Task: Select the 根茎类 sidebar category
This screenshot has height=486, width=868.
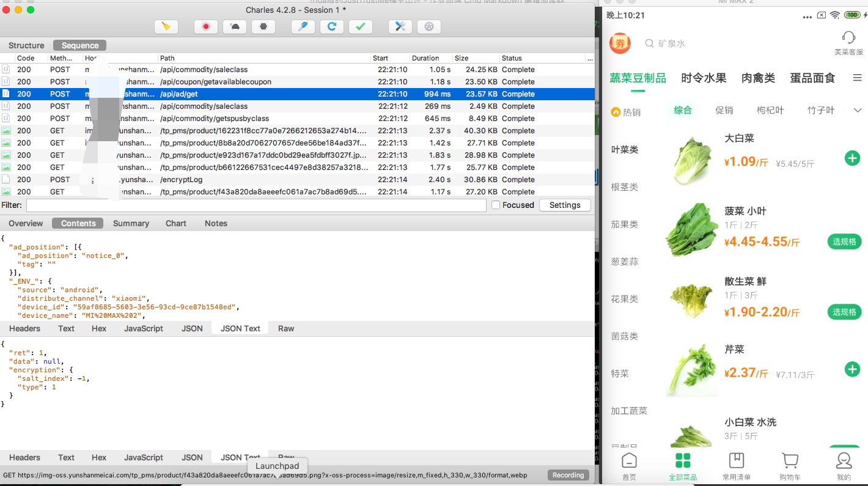Action: (625, 187)
